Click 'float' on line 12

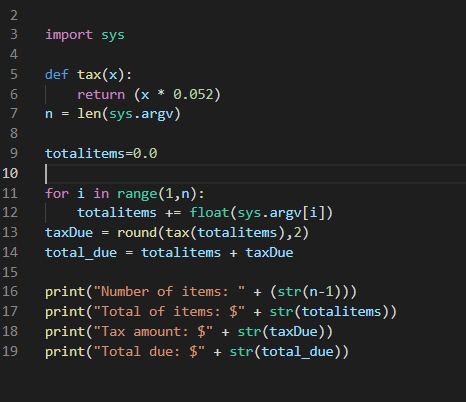coord(210,213)
